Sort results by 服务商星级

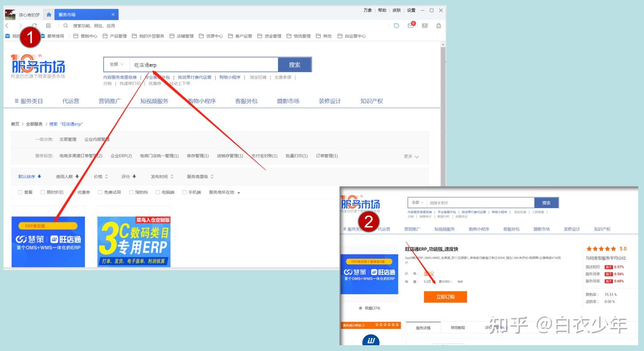(200, 177)
